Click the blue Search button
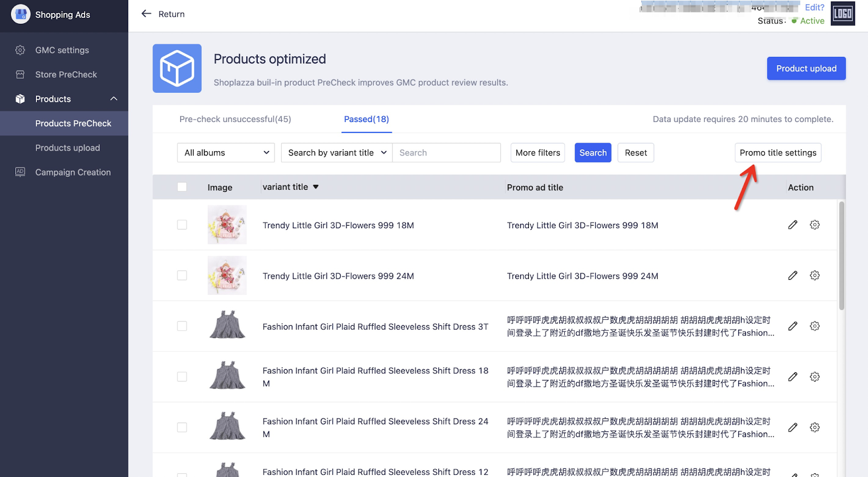 [x=593, y=153]
